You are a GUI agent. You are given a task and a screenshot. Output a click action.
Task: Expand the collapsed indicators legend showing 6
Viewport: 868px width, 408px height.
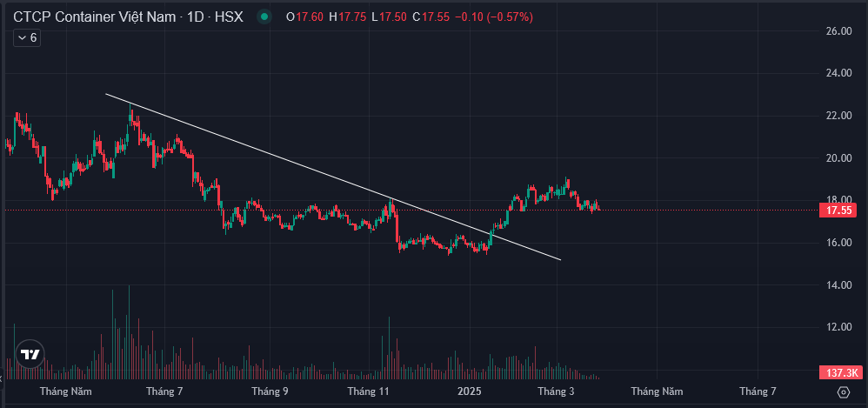coord(26,37)
